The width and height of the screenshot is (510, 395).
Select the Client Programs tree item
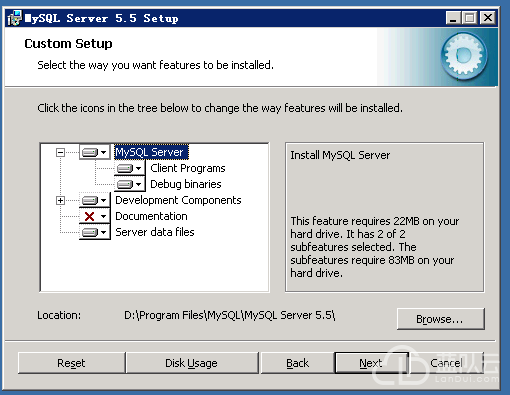point(188,168)
